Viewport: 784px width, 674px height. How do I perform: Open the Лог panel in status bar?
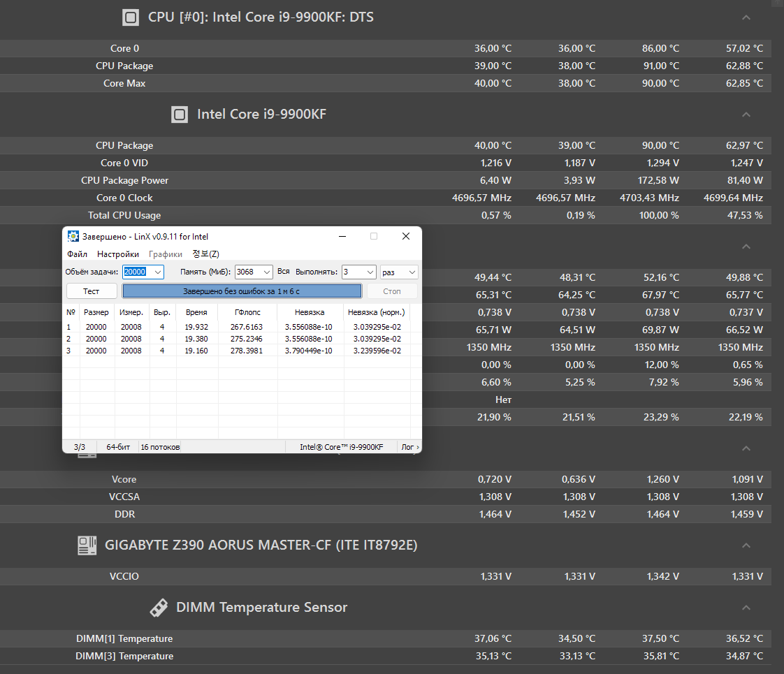pyautogui.click(x=410, y=447)
